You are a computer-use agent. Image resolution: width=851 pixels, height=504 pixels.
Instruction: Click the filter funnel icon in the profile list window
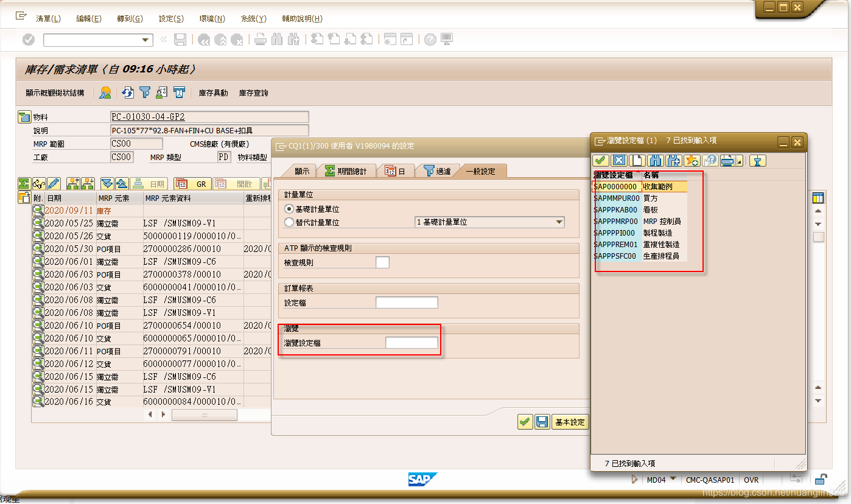[757, 160]
